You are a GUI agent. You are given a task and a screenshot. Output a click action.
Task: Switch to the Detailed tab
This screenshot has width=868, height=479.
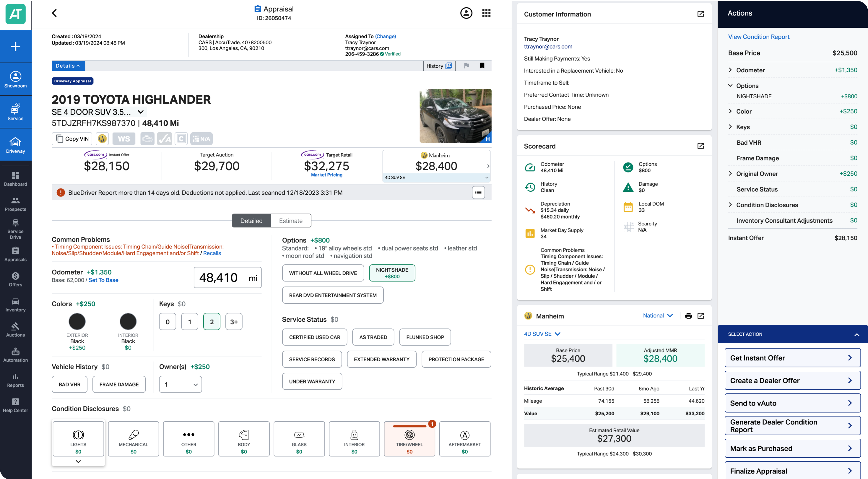251,221
